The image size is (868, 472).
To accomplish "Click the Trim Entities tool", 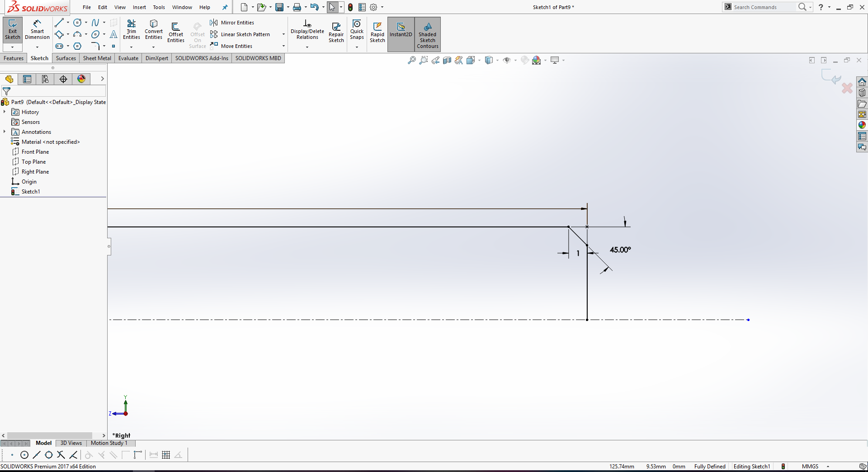I will pos(132,30).
